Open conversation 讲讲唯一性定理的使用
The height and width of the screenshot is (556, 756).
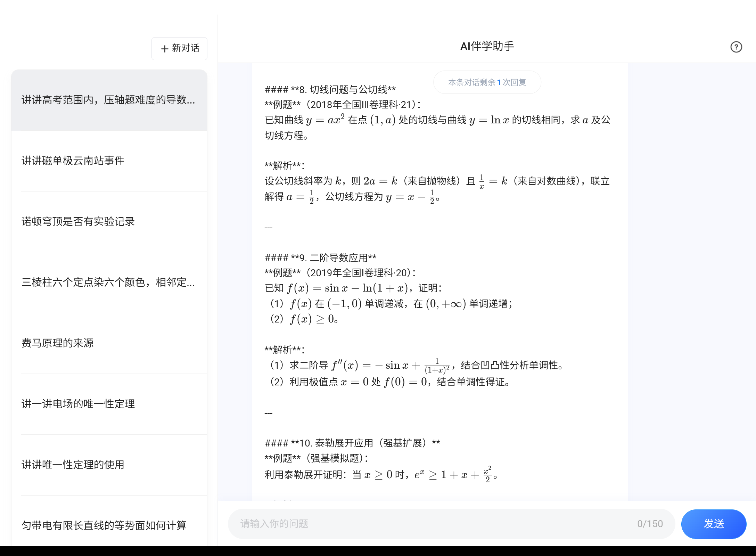tap(109, 465)
